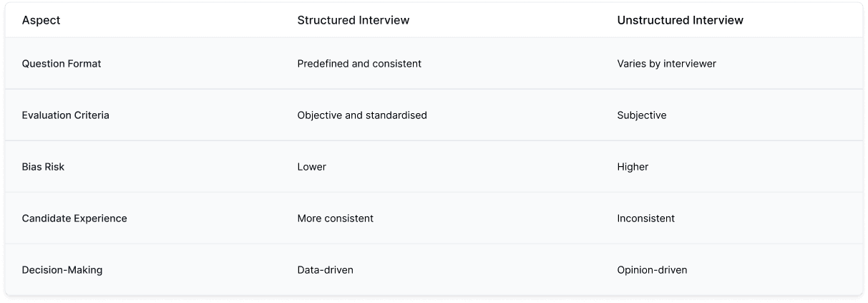Select the Question Format row label

pyautogui.click(x=62, y=64)
